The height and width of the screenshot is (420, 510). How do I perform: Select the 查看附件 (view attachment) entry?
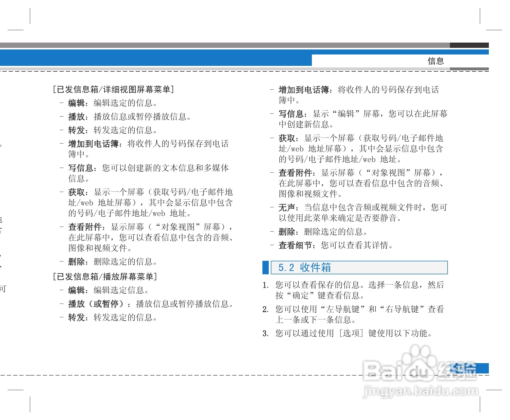click(85, 227)
